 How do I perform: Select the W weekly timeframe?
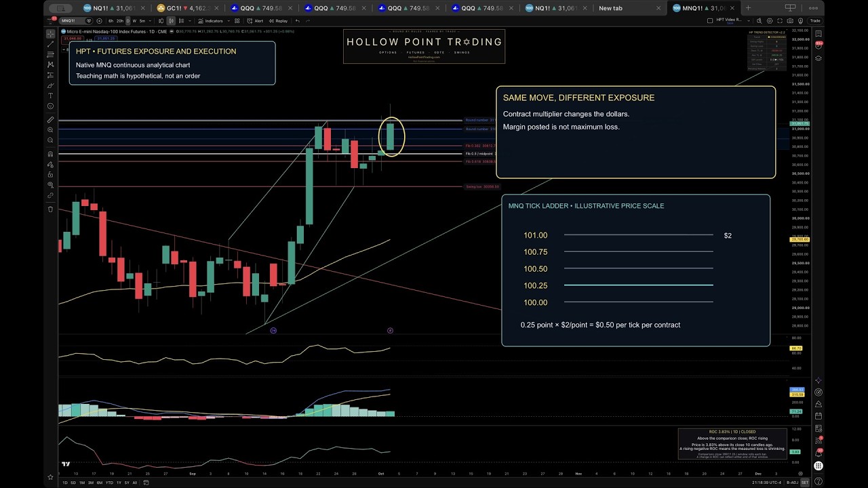(135, 21)
